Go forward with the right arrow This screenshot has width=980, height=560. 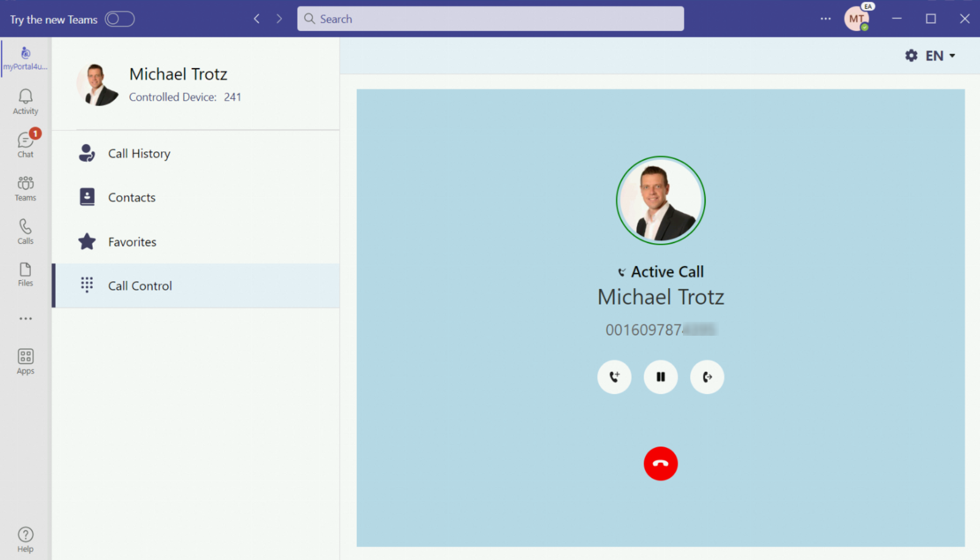click(279, 19)
